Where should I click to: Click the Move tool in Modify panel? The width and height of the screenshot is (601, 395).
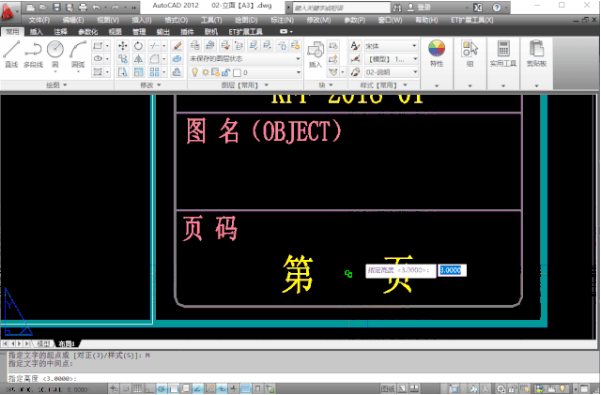pos(123,46)
